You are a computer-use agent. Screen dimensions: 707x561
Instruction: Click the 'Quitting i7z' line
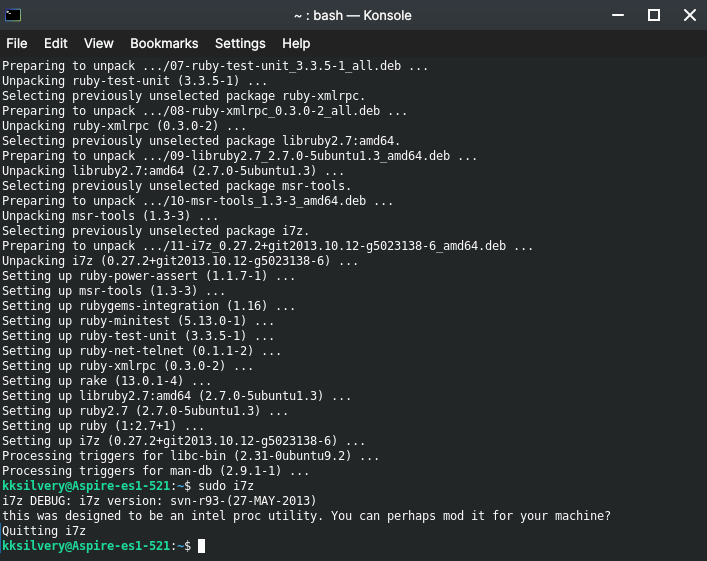pyautogui.click(x=44, y=531)
